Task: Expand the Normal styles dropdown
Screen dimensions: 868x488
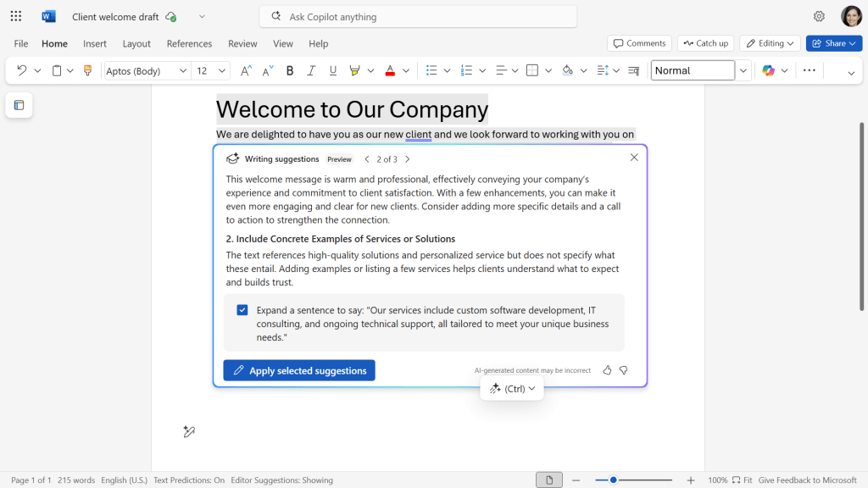Action: click(x=743, y=70)
